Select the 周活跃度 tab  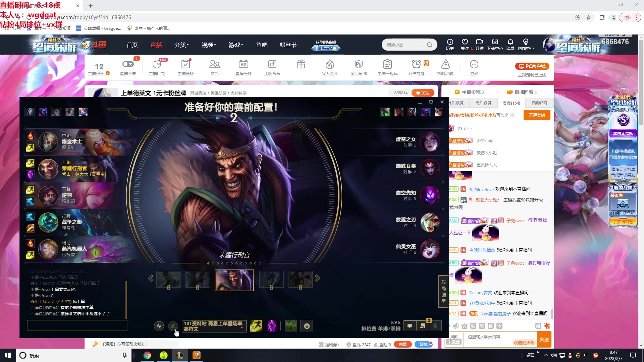click(x=483, y=103)
